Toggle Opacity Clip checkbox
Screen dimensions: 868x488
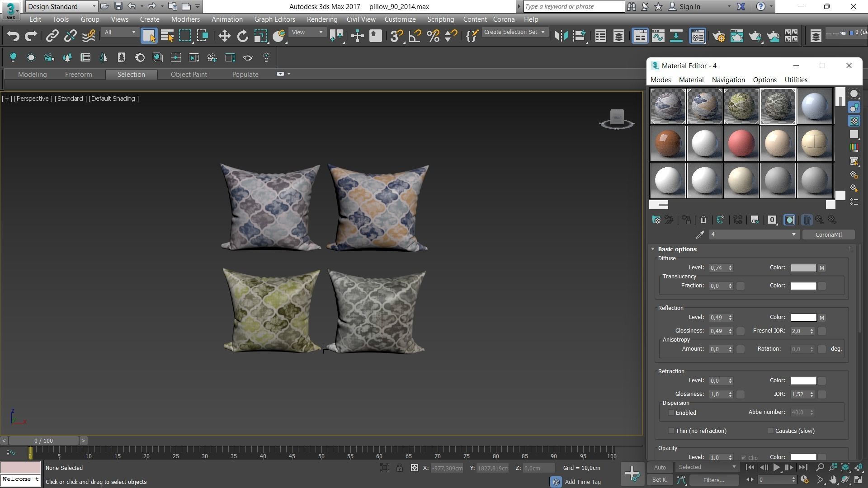(744, 458)
